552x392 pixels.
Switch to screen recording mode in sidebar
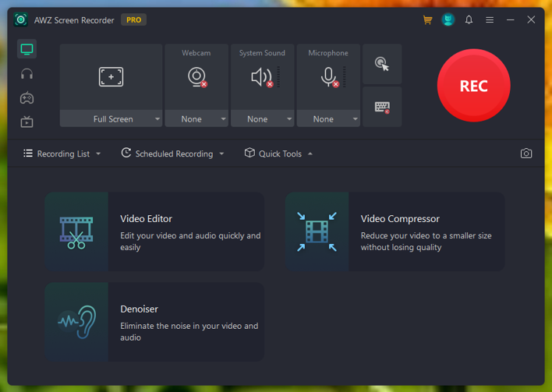coord(27,49)
